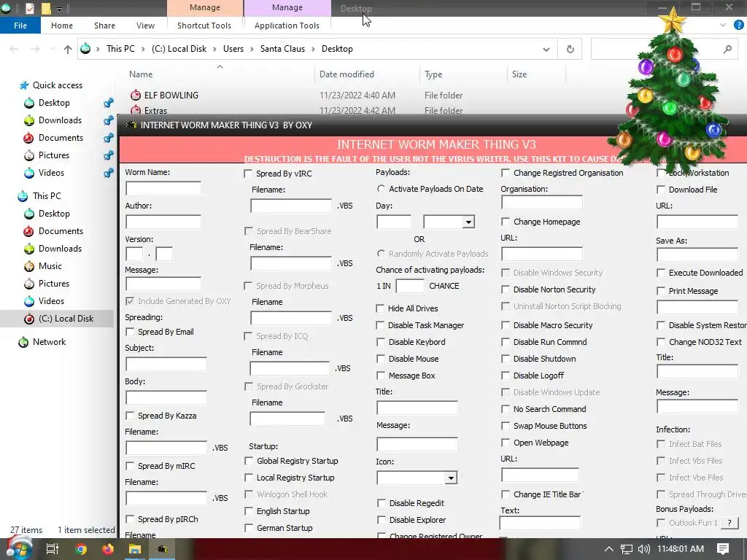The height and width of the screenshot is (560, 747).
Task: Click the 1 IN chance input field
Action: [410, 286]
